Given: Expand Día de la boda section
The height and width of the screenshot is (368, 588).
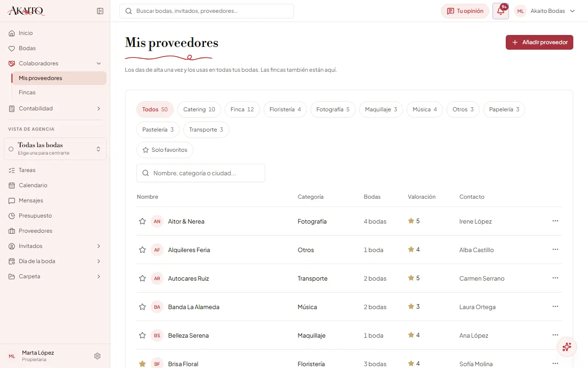Looking at the screenshot, I should pos(55,261).
